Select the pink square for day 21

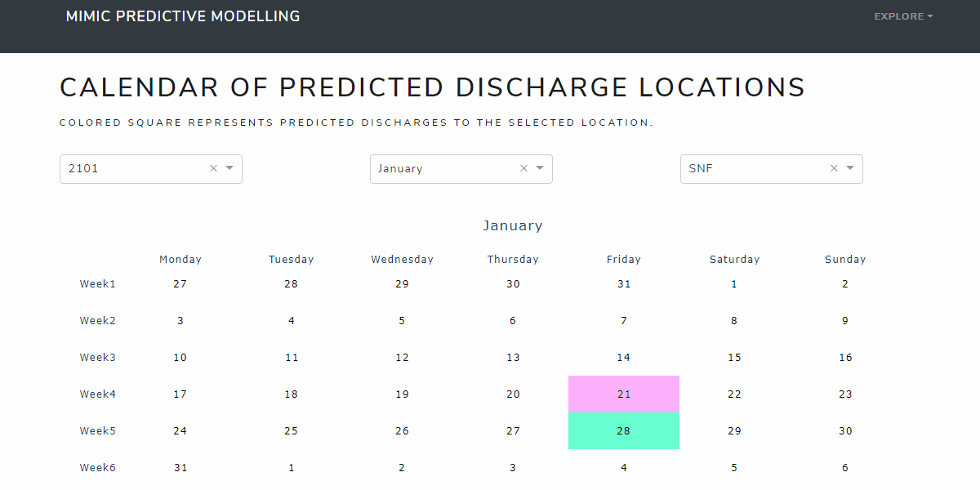coord(624,394)
